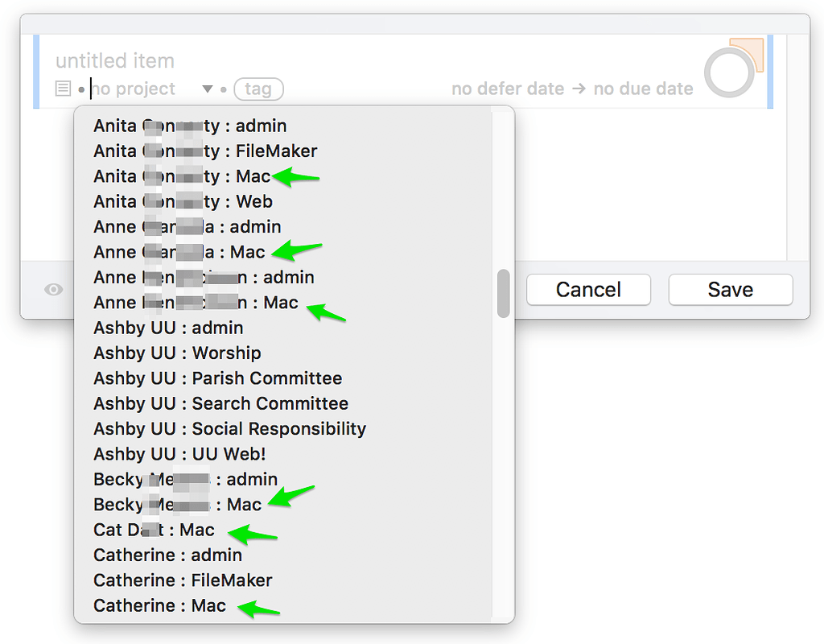Click the completion circle for the untitled item
Screen dimensions: 824x644
pyautogui.click(x=729, y=72)
